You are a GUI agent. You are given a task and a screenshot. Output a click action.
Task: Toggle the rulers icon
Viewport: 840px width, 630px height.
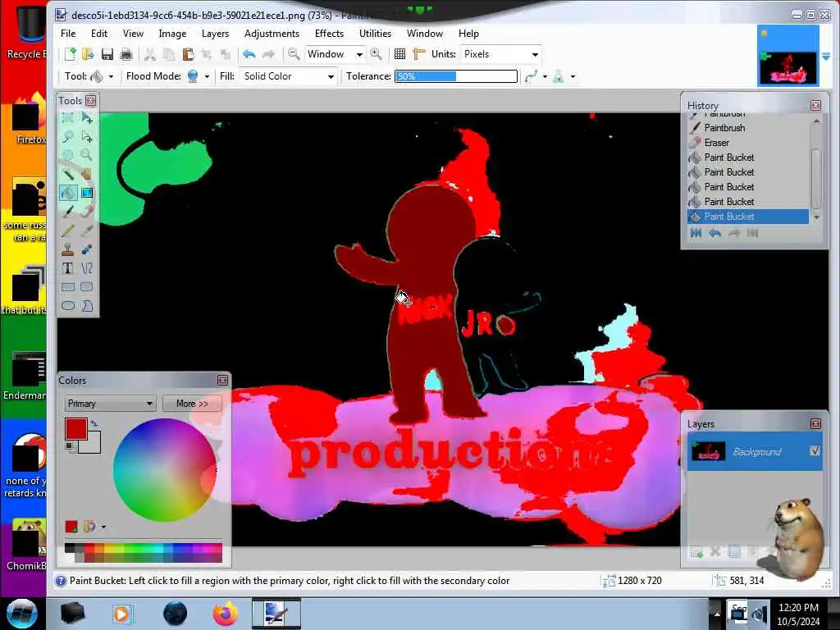tap(418, 54)
